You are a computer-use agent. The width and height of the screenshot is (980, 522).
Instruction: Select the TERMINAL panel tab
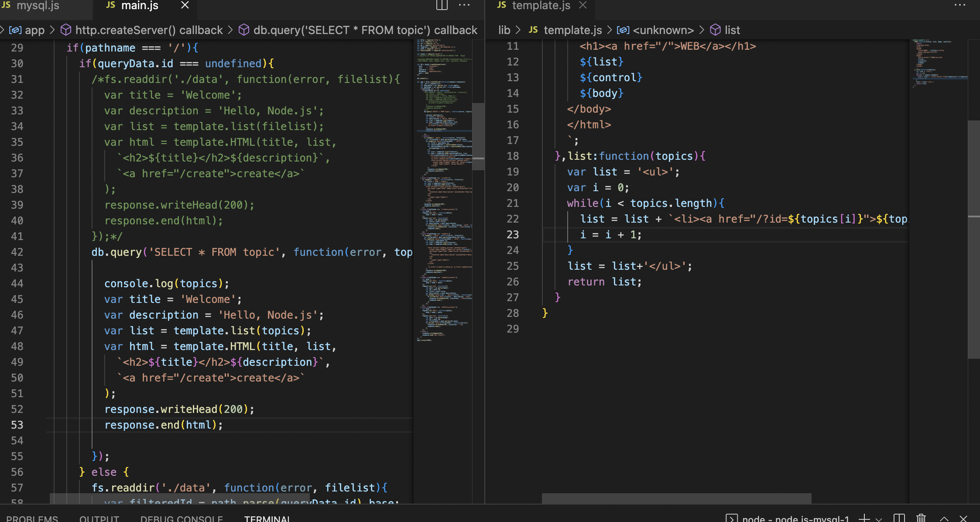267,518
